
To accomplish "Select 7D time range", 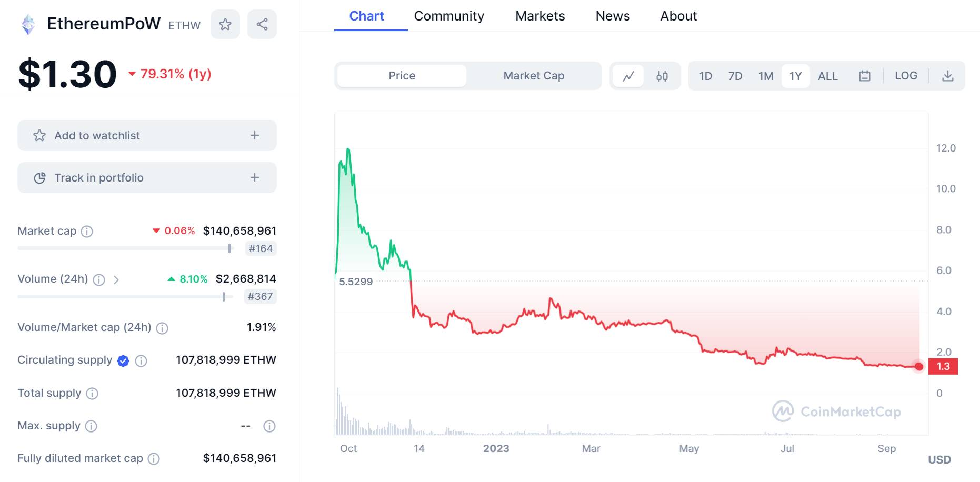I will pyautogui.click(x=735, y=76).
